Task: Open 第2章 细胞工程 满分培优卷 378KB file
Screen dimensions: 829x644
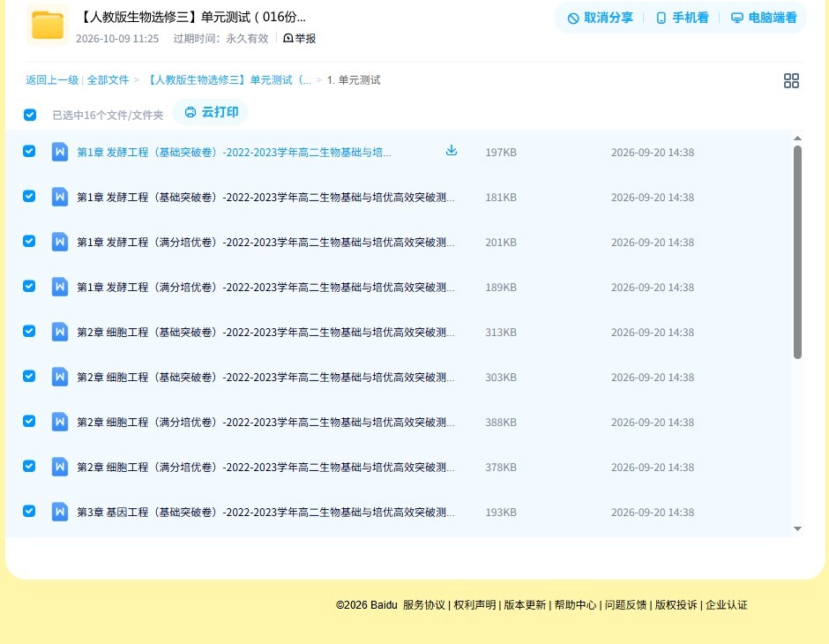Action: (x=265, y=467)
